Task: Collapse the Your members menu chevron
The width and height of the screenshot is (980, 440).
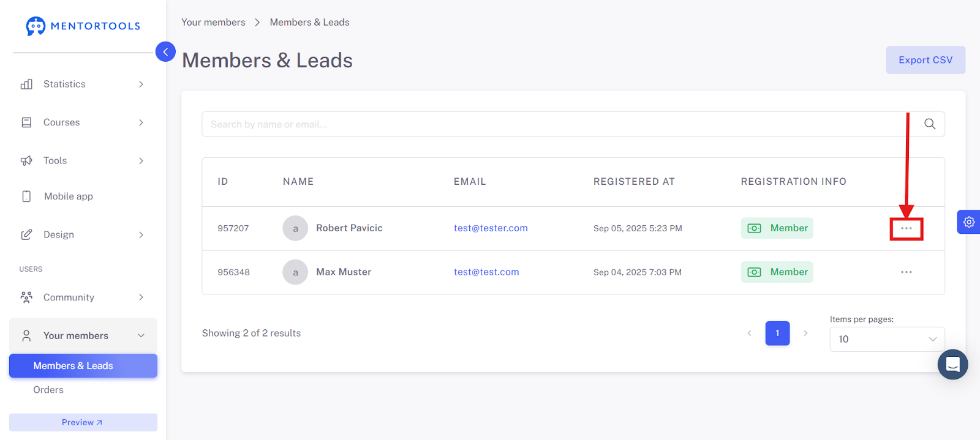Action: [x=141, y=336]
